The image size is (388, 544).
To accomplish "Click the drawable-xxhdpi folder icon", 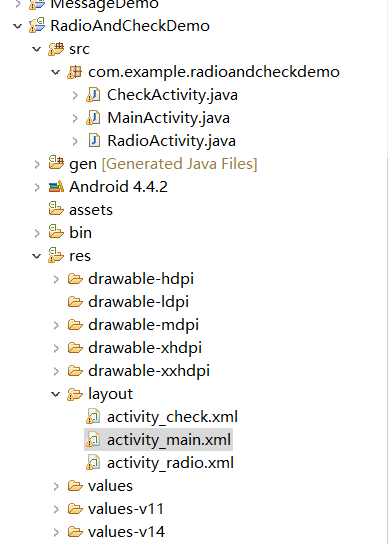I will pyautogui.click(x=75, y=371).
